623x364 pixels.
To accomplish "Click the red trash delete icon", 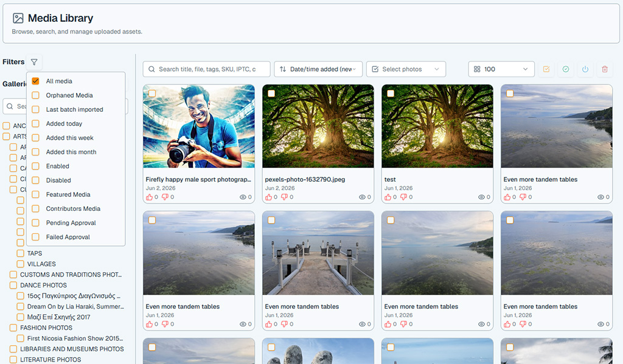I will [x=605, y=69].
